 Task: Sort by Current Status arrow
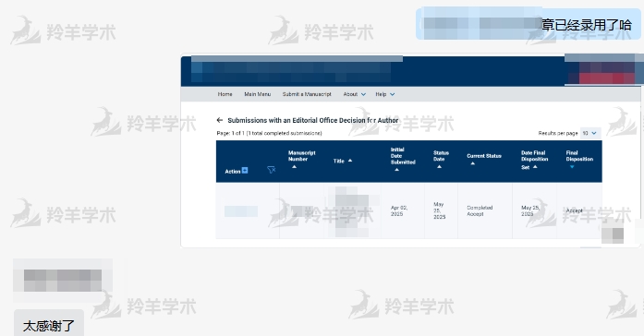coord(473,163)
